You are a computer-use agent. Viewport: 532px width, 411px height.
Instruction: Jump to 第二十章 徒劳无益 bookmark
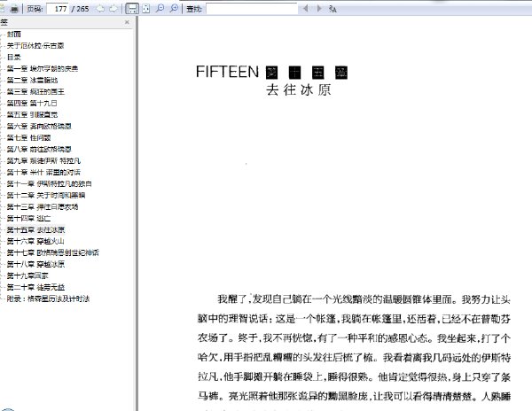pyautogui.click(x=35, y=287)
